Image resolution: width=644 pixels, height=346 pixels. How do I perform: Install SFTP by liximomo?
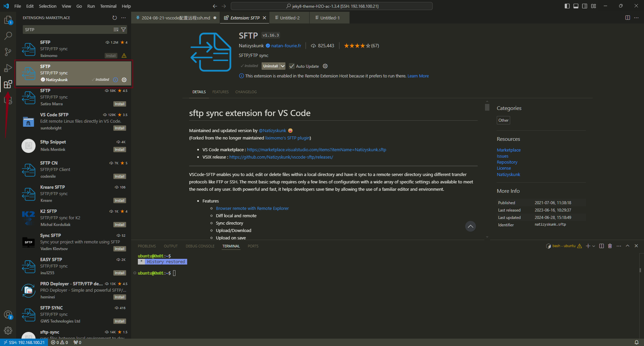[111, 56]
